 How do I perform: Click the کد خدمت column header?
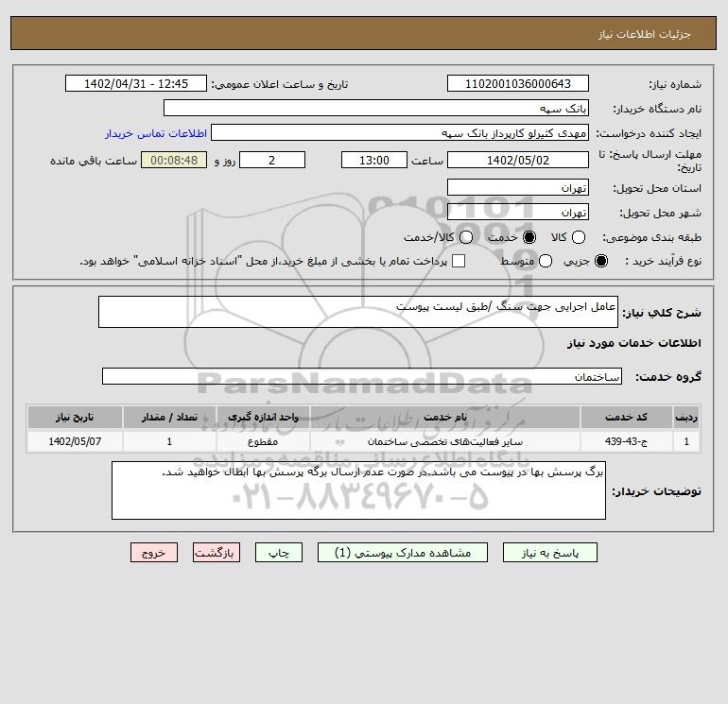pyautogui.click(x=626, y=417)
